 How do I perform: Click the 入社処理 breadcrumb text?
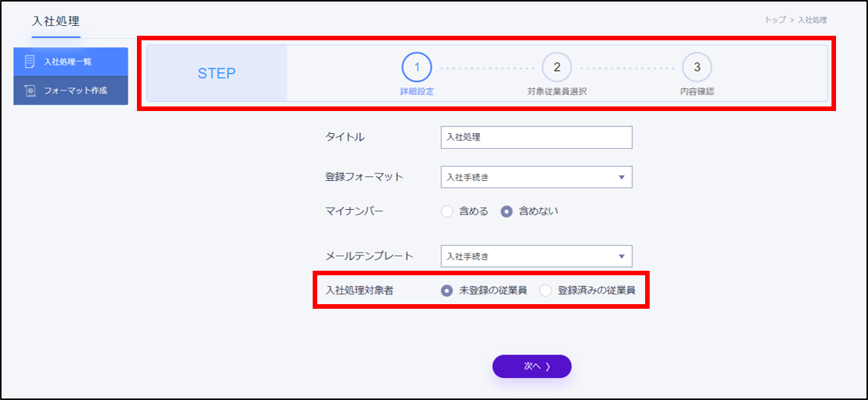click(x=812, y=20)
